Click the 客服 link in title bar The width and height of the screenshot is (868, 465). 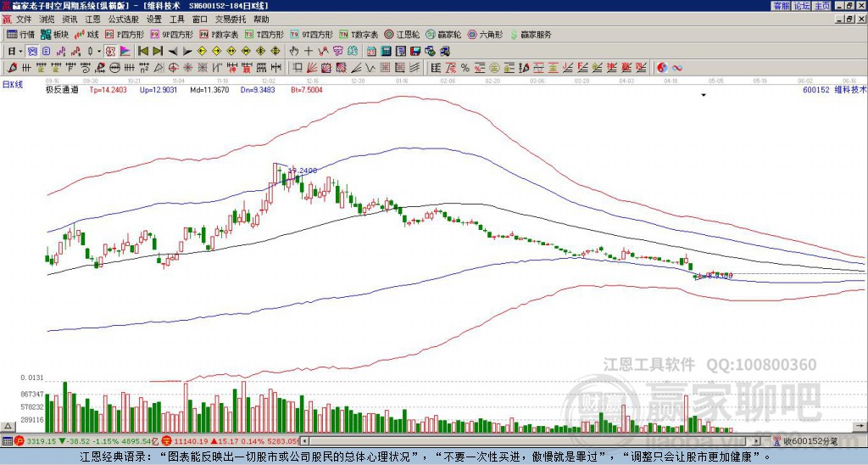[x=781, y=6]
